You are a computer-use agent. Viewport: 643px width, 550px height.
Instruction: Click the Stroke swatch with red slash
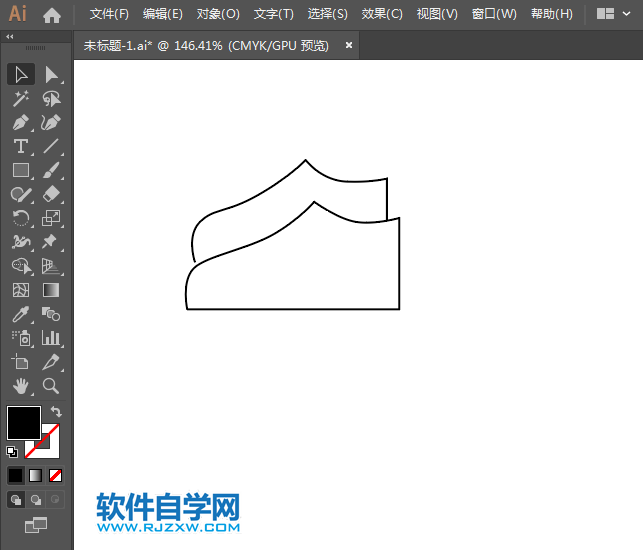coord(51,449)
